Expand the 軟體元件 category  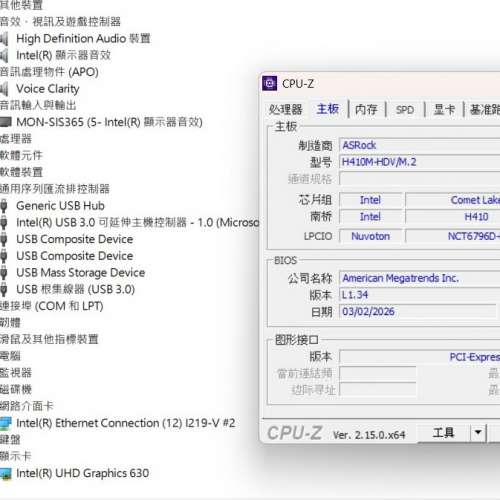21,155
